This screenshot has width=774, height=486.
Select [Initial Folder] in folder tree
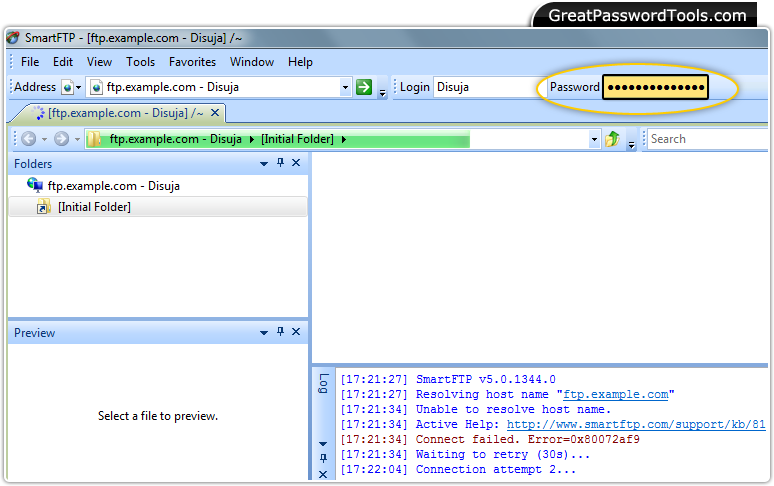click(94, 207)
